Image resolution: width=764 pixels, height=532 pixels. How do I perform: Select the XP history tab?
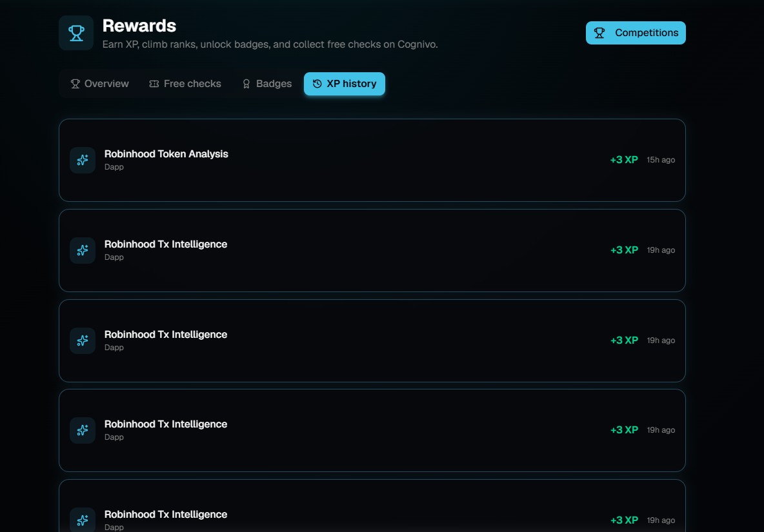point(345,84)
